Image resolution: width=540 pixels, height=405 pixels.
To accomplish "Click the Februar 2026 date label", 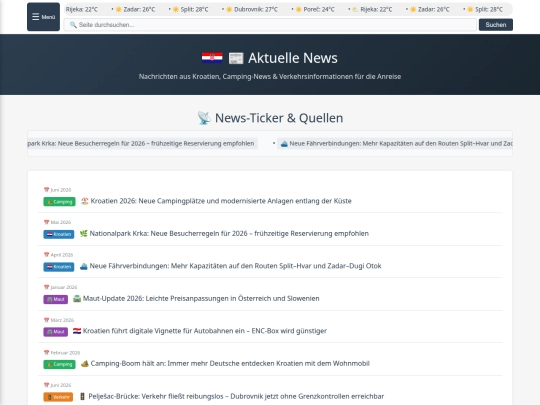I will click(65, 353).
